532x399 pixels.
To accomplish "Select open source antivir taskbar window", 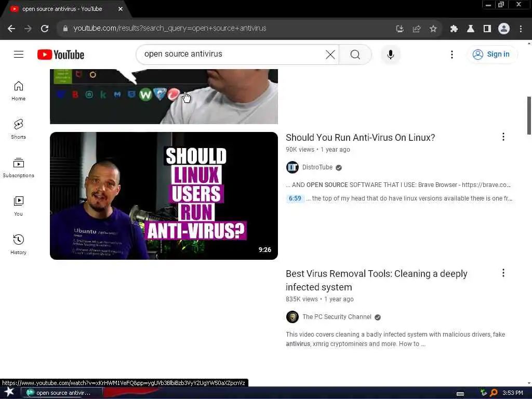I will pyautogui.click(x=62, y=393).
